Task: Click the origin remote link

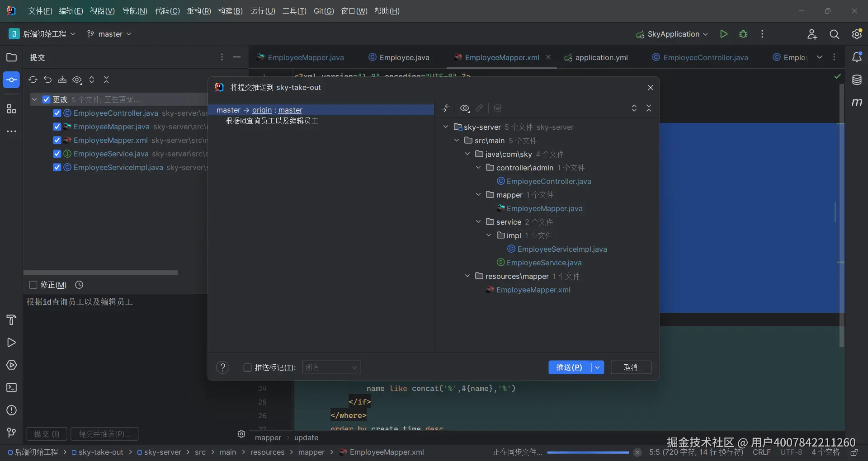Action: (x=262, y=110)
